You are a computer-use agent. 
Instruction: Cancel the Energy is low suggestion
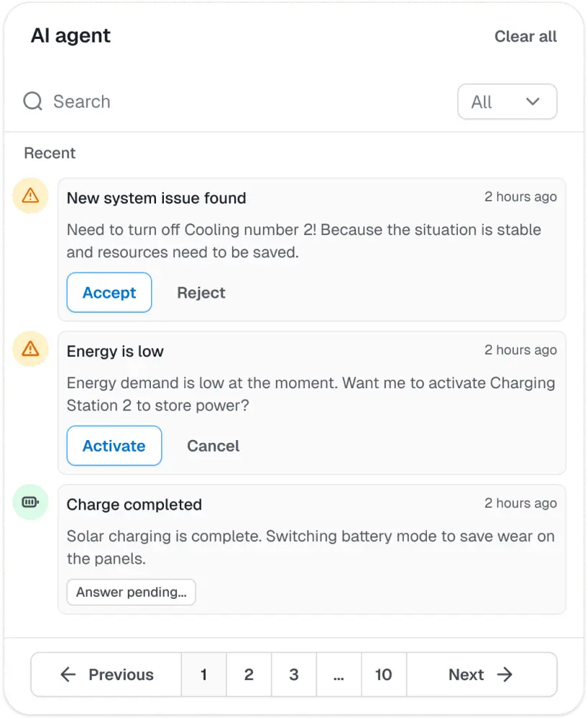point(213,446)
